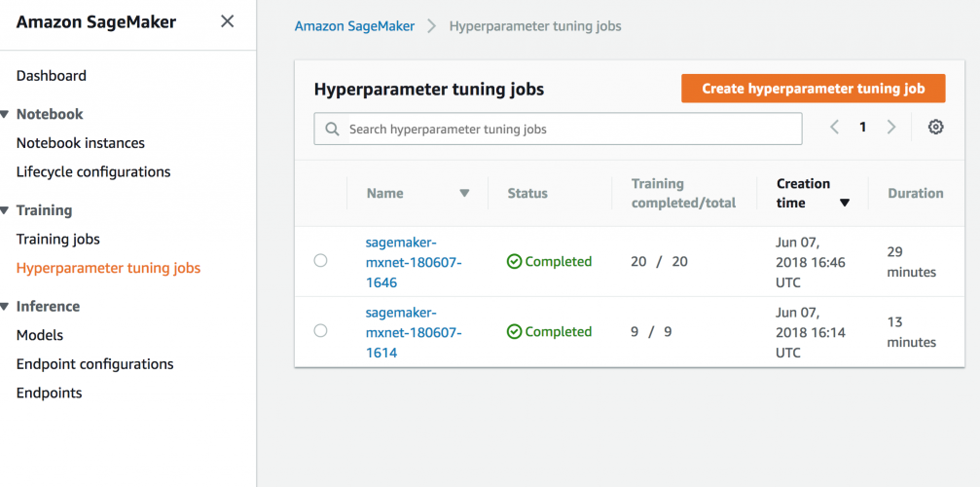This screenshot has height=487, width=980.
Task: Select Hyperparameter tuning jobs in sidebar
Action: point(108,268)
